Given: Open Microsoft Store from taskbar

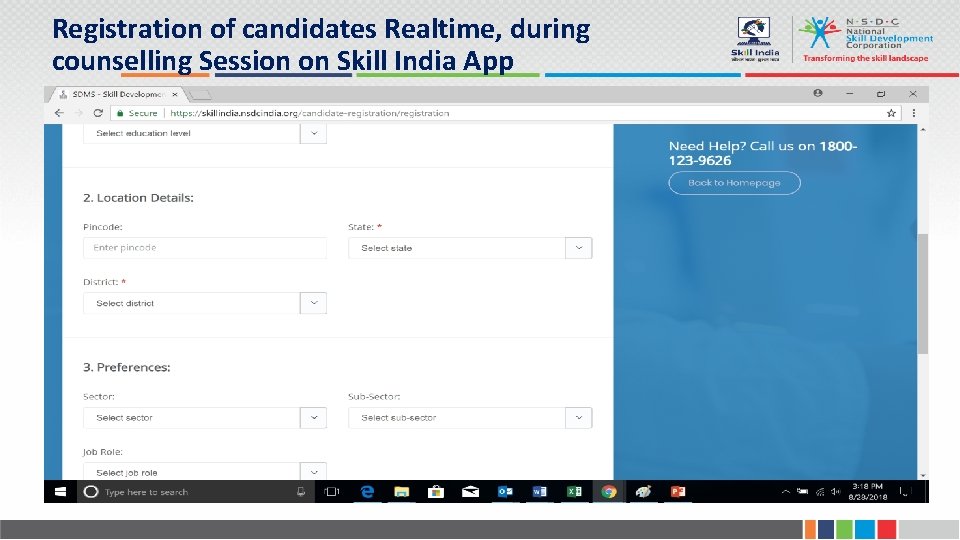Looking at the screenshot, I should point(436,492).
